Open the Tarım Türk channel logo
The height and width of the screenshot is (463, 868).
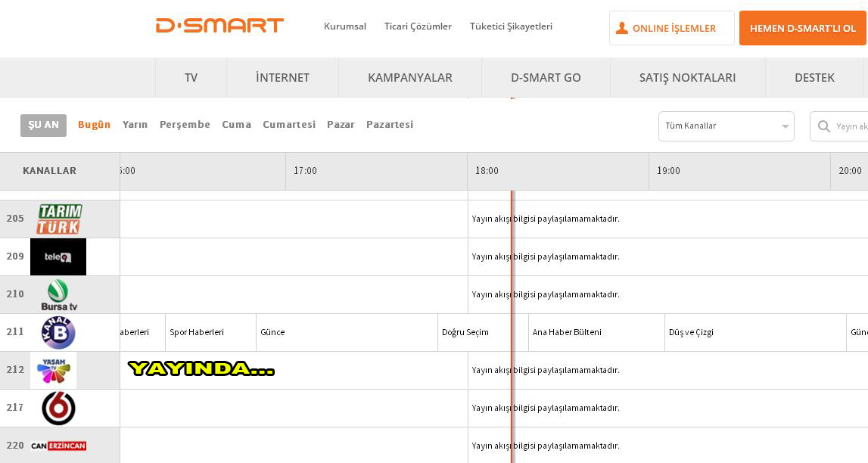point(59,219)
